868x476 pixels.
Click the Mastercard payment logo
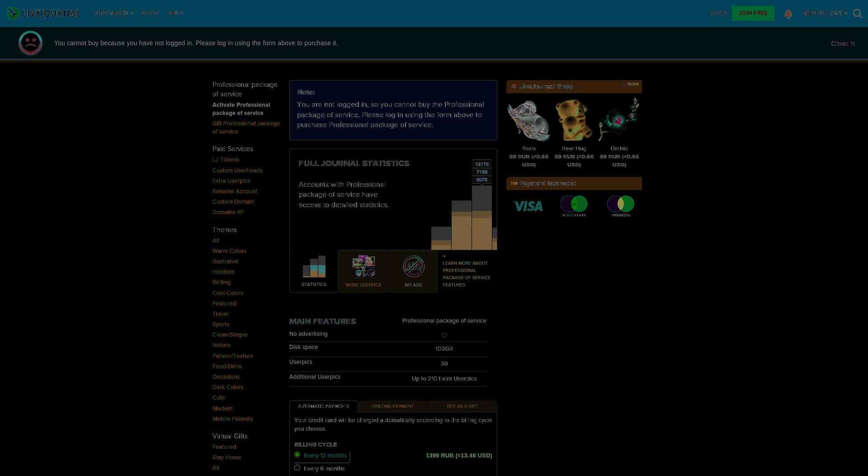click(x=574, y=206)
